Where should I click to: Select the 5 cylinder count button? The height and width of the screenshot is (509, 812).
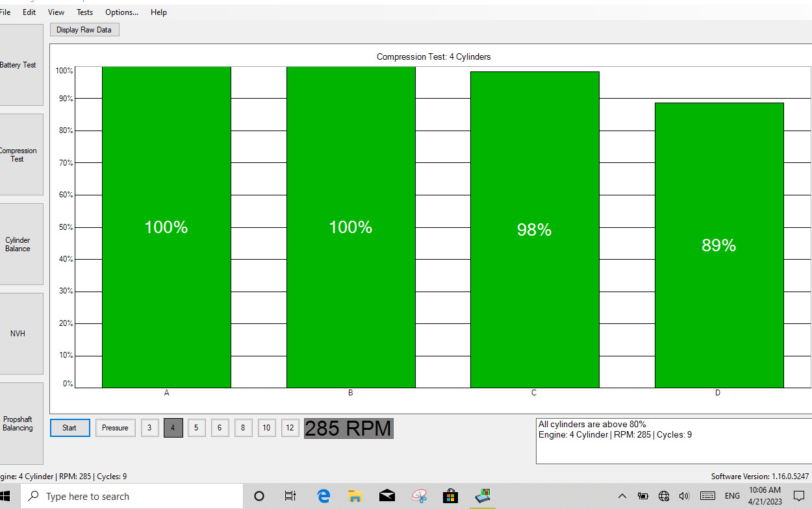(x=196, y=428)
